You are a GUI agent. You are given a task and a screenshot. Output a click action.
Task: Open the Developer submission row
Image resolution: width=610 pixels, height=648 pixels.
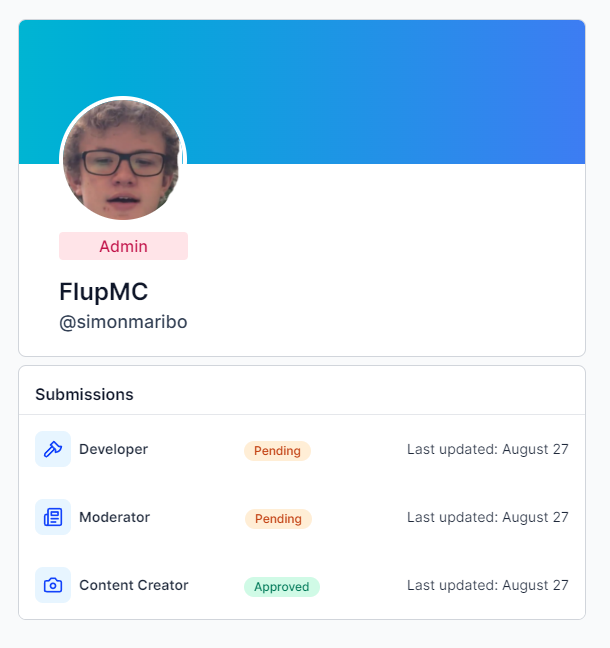pos(302,449)
